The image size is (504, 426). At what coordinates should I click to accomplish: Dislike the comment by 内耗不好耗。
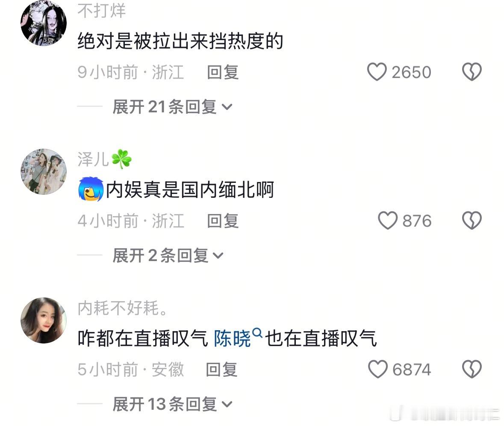[x=472, y=369]
